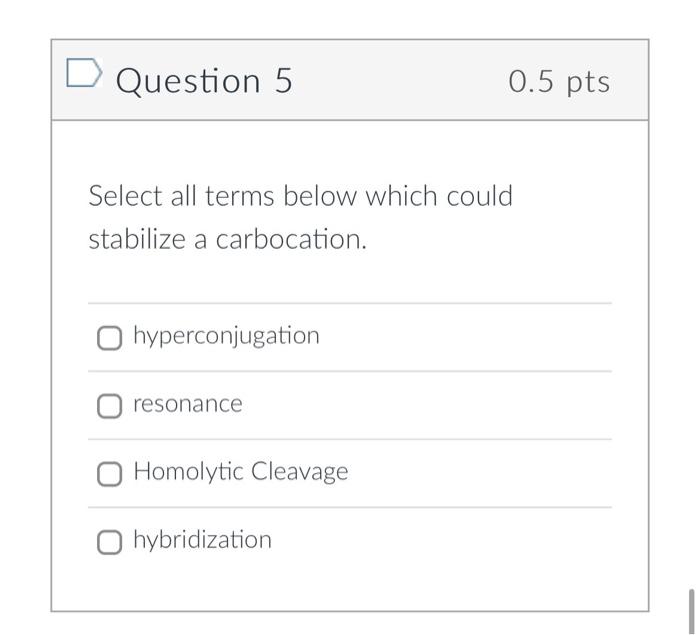The height and width of the screenshot is (635, 700).
Task: Click blank row area beside Homolytic Cleavage
Action: point(480,472)
